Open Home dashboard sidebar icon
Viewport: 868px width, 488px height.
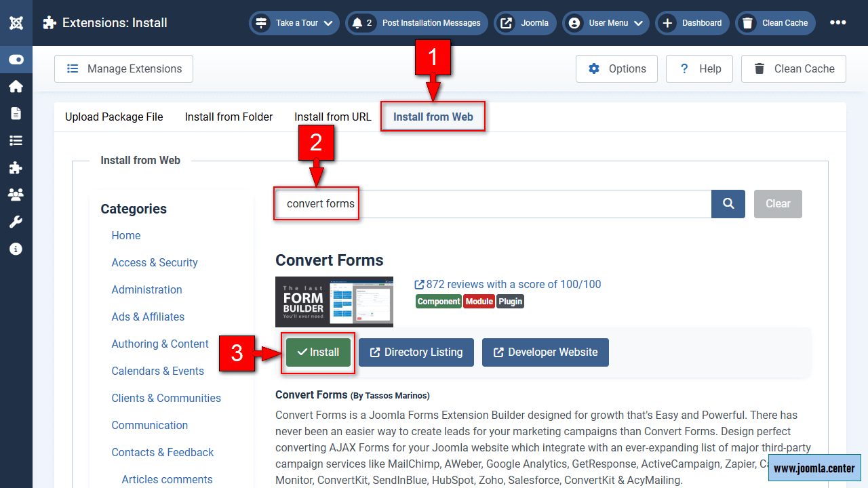[16, 86]
